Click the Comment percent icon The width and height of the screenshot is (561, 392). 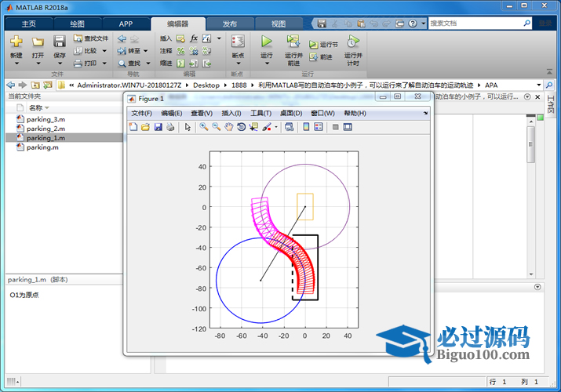(x=180, y=51)
